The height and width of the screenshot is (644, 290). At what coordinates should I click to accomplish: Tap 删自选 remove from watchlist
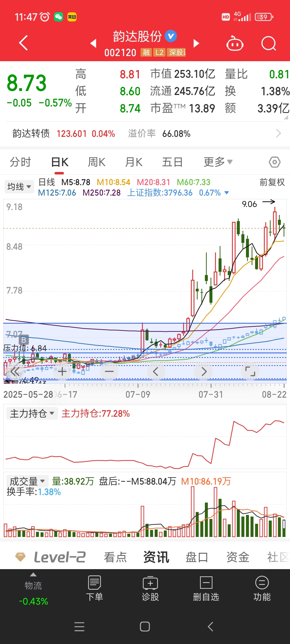coord(206,589)
